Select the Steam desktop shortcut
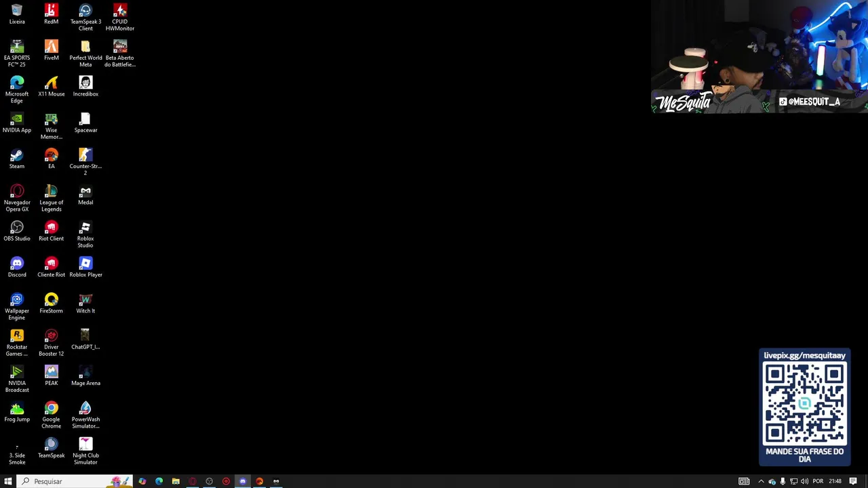 click(x=17, y=159)
